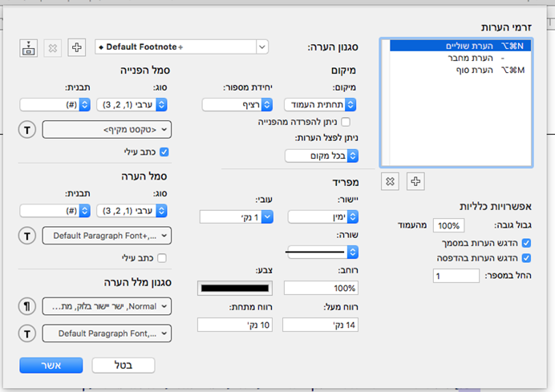Viewport: 555px width, 392px height.
Task: Click the paragraph pilcrow style icon
Action: click(x=27, y=306)
